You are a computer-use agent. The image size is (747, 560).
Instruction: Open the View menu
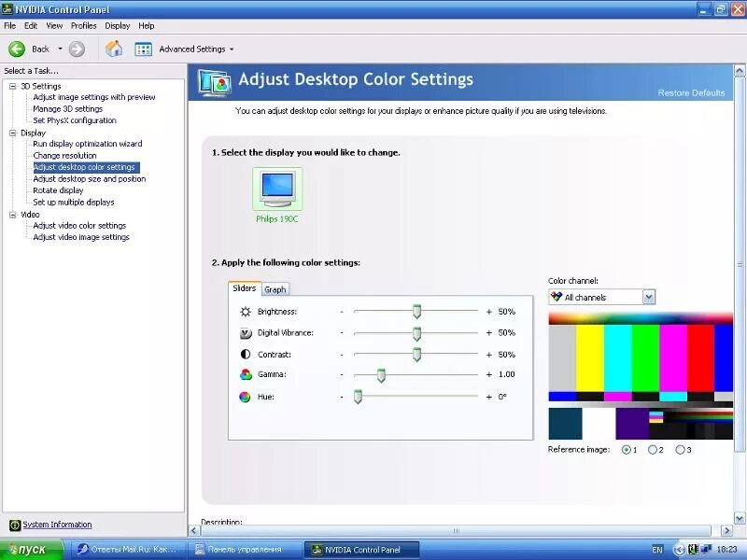[x=54, y=26]
